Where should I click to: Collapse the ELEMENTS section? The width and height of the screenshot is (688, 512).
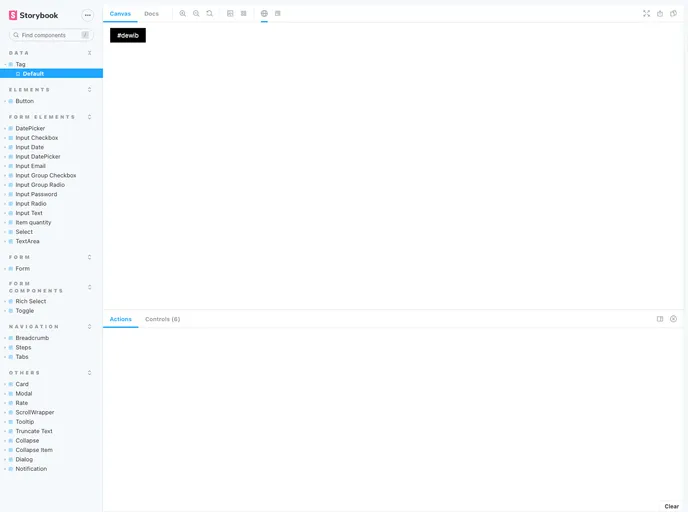(90, 90)
